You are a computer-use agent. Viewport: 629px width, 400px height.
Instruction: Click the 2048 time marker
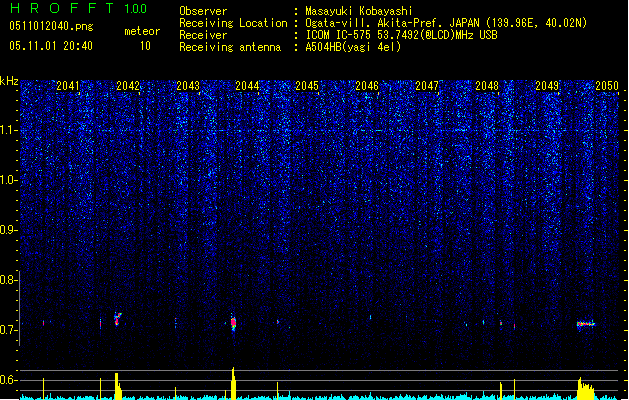[x=487, y=86]
